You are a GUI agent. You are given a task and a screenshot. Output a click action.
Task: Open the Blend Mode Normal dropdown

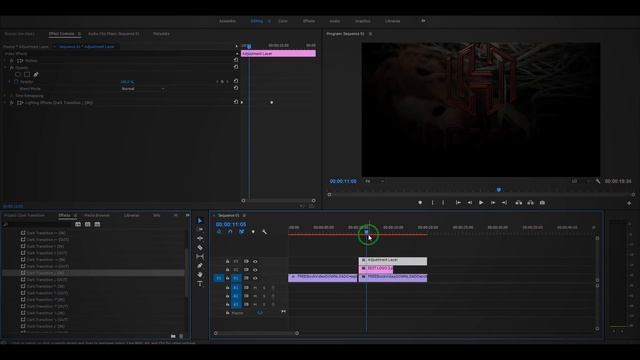click(x=143, y=89)
